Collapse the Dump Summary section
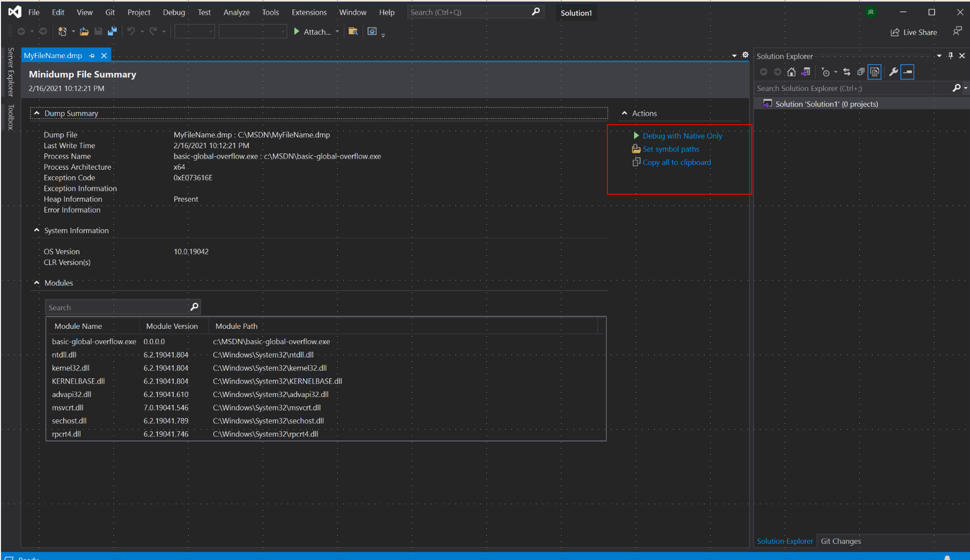 pos(35,114)
